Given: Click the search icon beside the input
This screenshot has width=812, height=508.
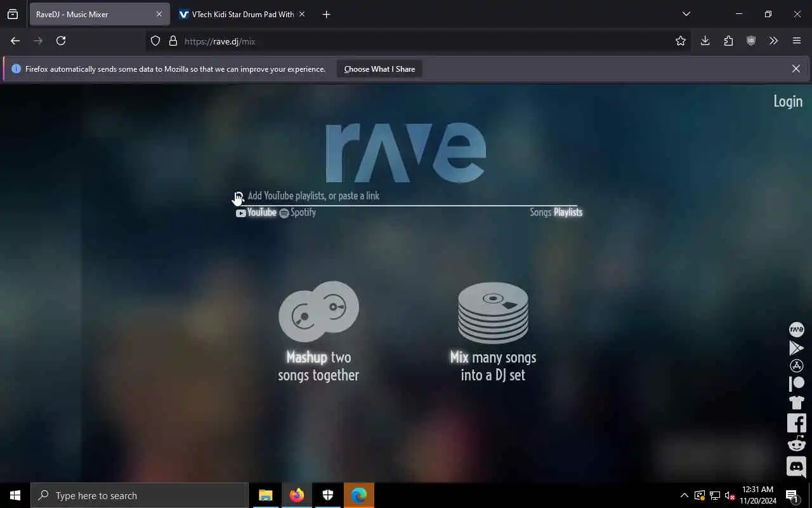Looking at the screenshot, I should (239, 196).
